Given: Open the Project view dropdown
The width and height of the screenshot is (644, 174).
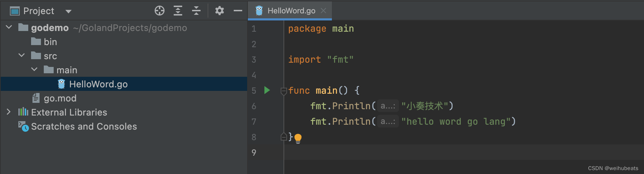Looking at the screenshot, I should [x=68, y=11].
